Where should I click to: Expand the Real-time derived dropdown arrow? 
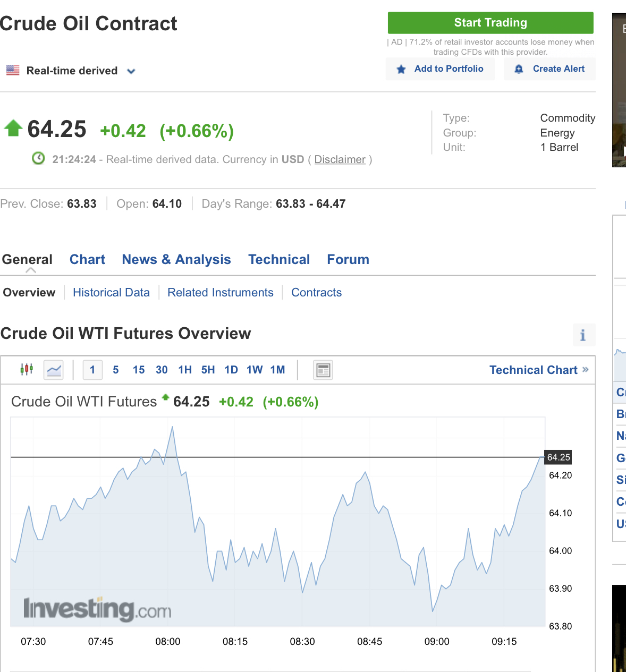coord(131,71)
